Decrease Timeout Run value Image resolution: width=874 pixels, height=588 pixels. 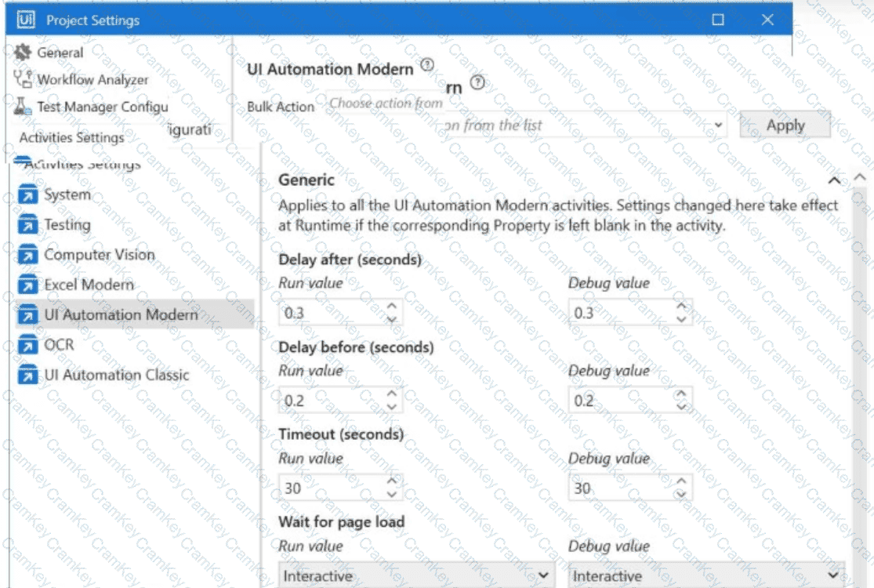coord(392,495)
